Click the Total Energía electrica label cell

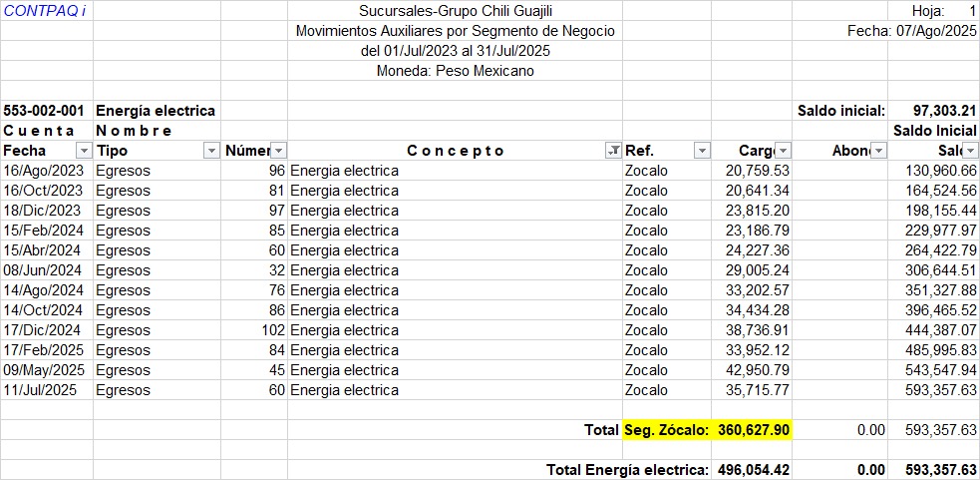coord(626,470)
